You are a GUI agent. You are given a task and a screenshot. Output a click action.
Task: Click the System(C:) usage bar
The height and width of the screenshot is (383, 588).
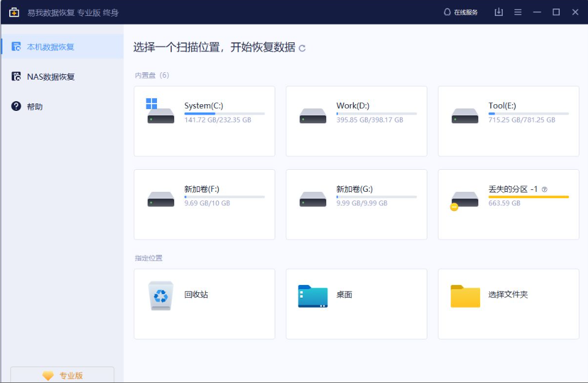pos(224,113)
